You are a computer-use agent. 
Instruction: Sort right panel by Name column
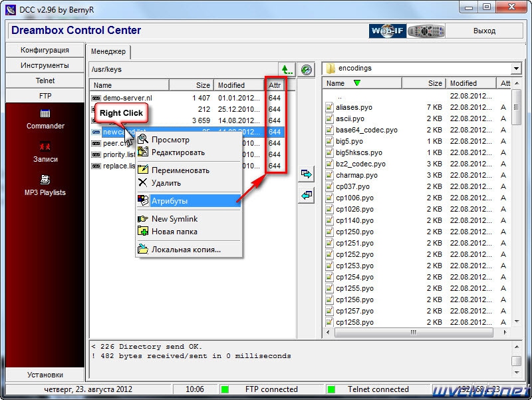362,83
